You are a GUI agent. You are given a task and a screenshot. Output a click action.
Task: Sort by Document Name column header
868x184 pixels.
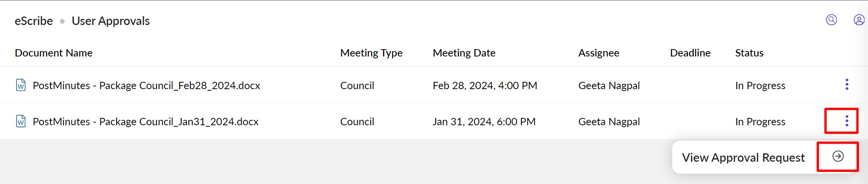[x=53, y=53]
